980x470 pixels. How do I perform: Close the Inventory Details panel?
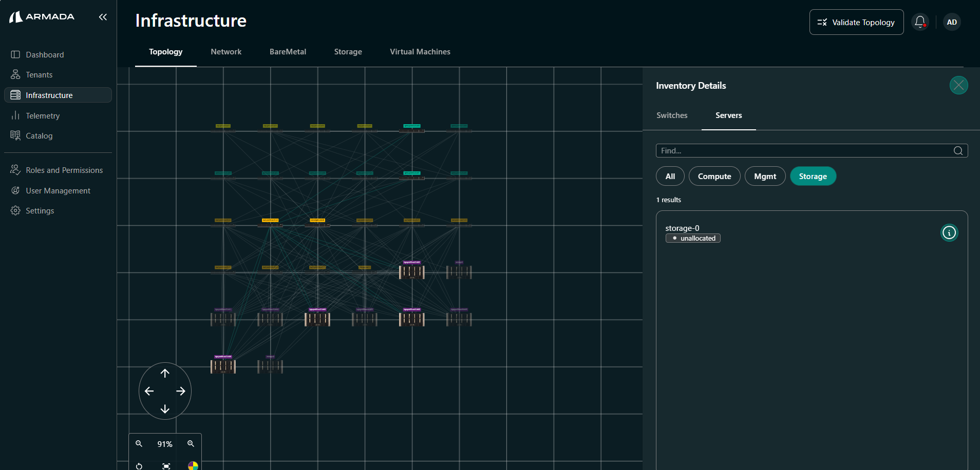pos(958,85)
